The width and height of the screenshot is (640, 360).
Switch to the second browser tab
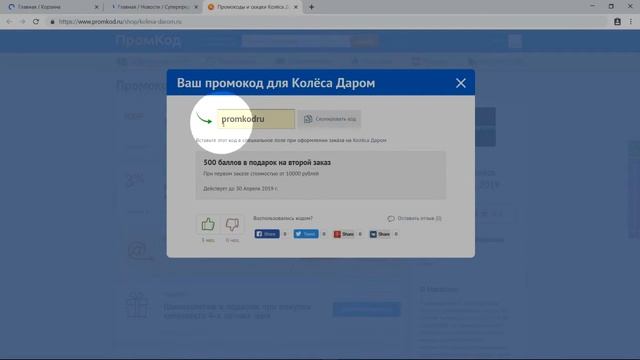[x=152, y=7]
